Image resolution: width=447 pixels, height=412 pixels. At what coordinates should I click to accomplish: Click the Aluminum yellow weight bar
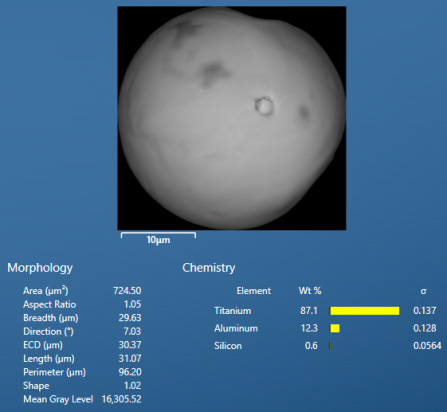click(335, 328)
